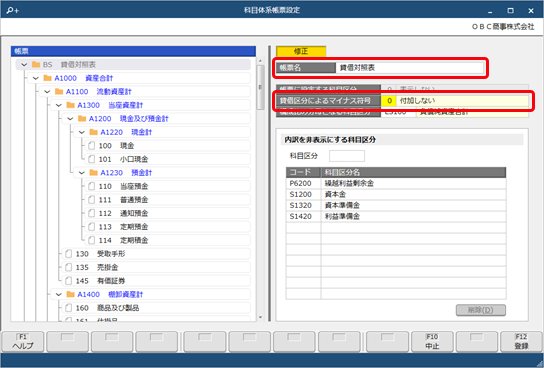Screen dimensions: 544x368
Task: Open help with the F1 ヘルプ button
Action: 23,342
